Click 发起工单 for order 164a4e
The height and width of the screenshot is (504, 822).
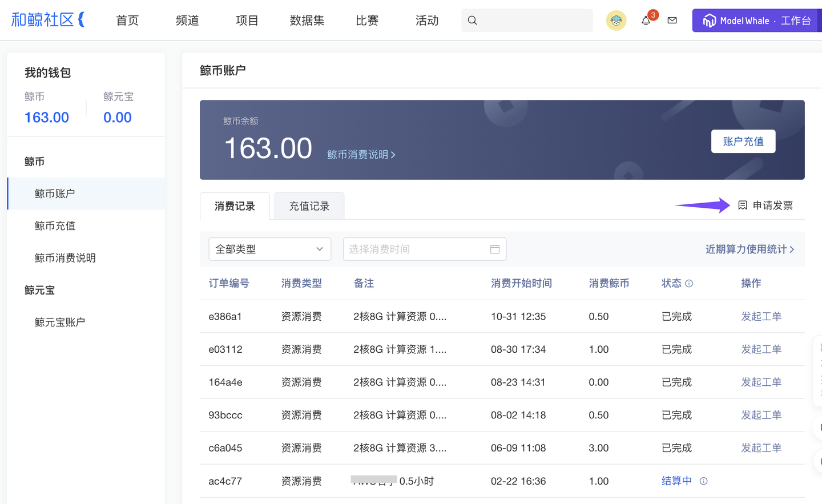[761, 382]
